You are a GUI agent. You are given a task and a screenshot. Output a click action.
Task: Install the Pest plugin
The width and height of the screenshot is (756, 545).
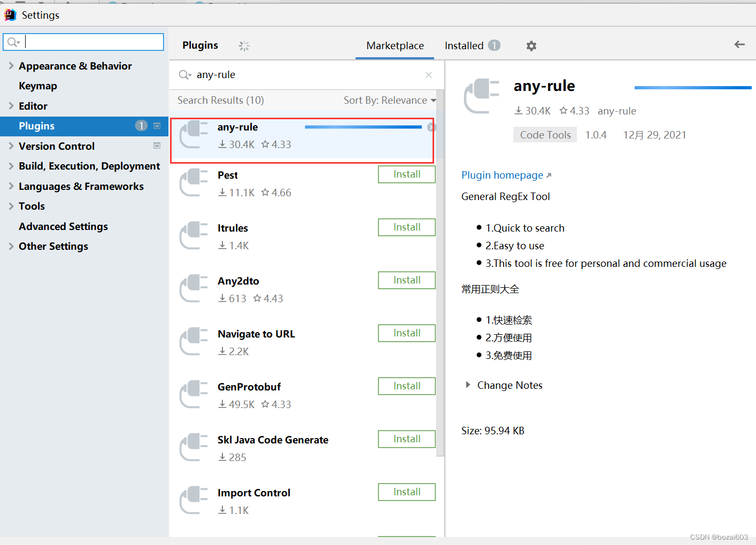pyautogui.click(x=407, y=174)
